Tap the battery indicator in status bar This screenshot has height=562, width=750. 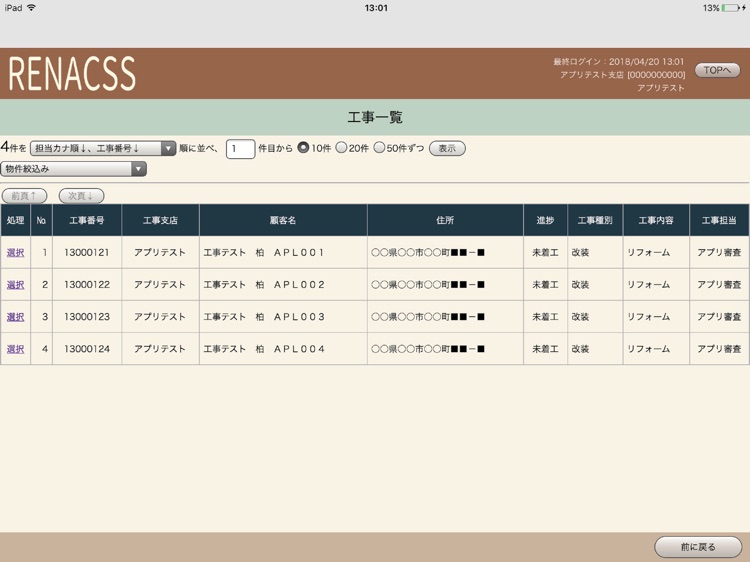coord(732,8)
